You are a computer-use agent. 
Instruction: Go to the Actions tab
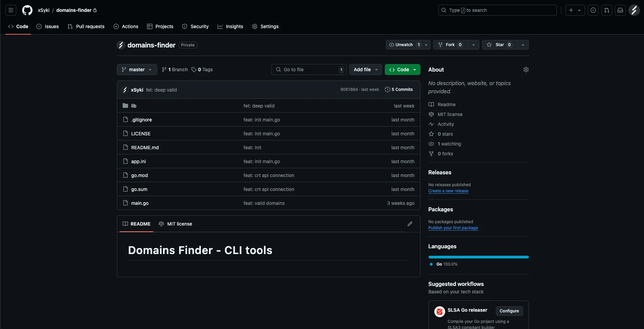point(126,26)
